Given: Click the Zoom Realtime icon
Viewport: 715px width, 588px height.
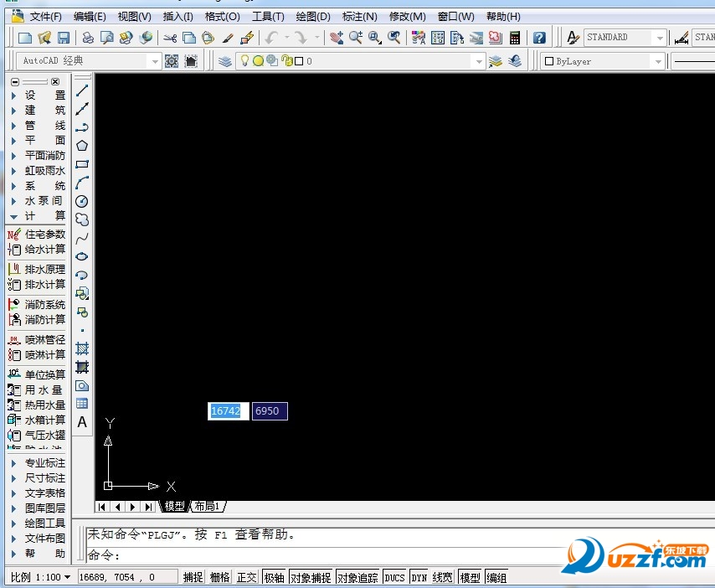Looking at the screenshot, I should click(x=356, y=38).
